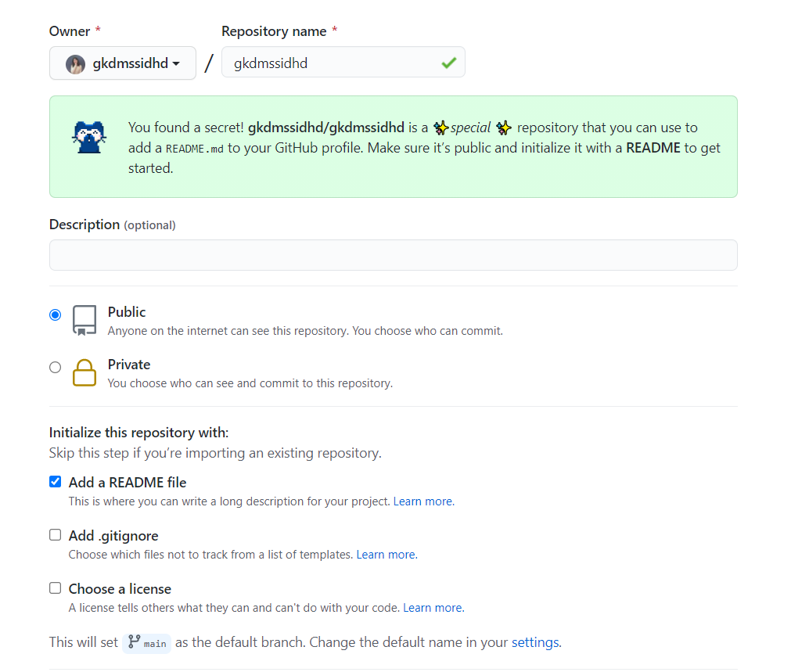
Task: Click the sparkle icon before 'special'
Action: 441,128
